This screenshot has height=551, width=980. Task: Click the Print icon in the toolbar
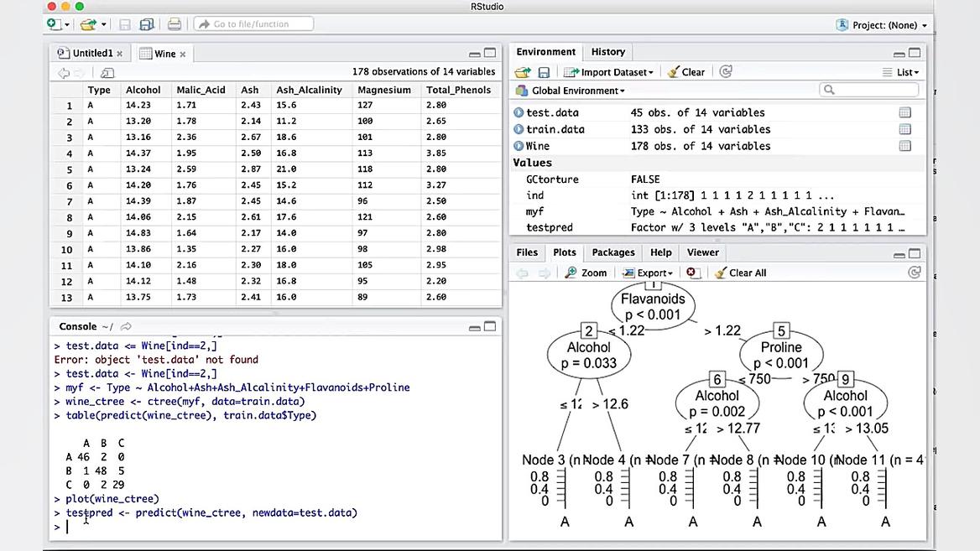[x=173, y=24]
